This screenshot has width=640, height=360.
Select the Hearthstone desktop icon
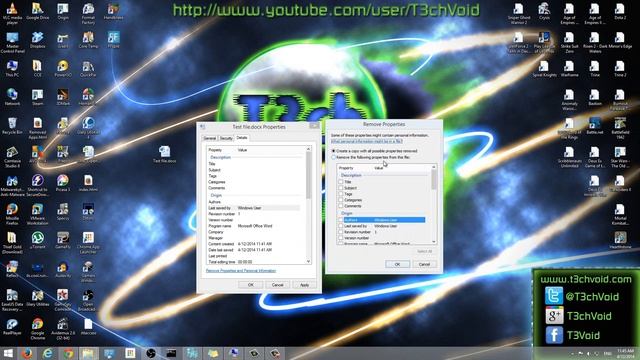620,240
